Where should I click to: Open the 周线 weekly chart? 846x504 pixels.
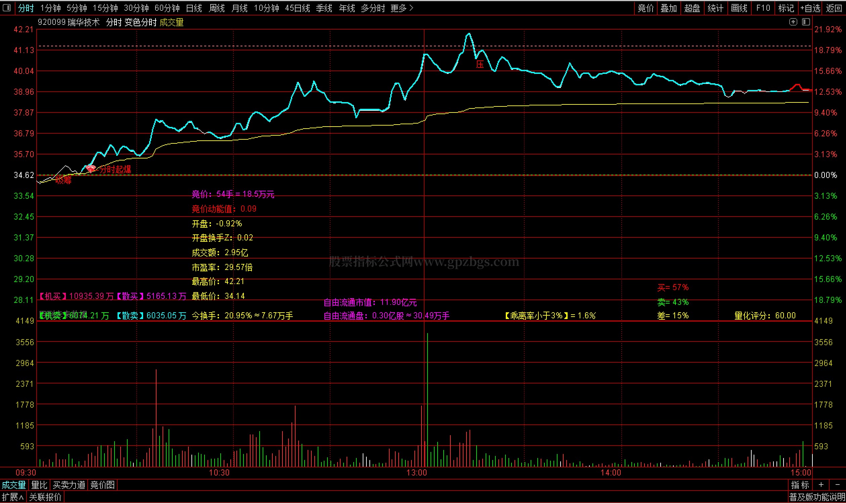point(216,8)
